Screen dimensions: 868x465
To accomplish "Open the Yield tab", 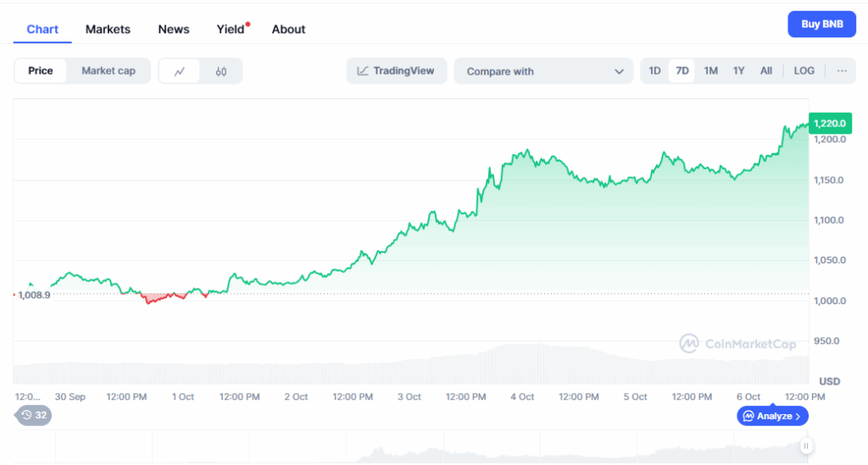I will tap(231, 29).
